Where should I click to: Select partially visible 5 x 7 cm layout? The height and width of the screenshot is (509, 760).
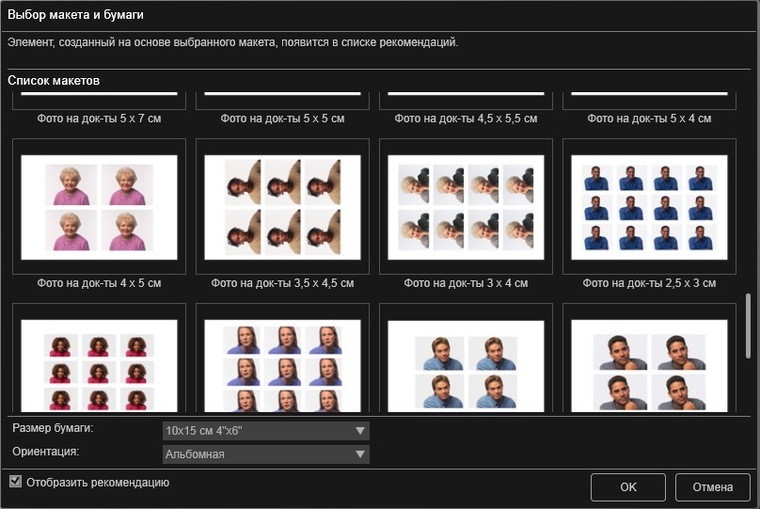pos(99,100)
